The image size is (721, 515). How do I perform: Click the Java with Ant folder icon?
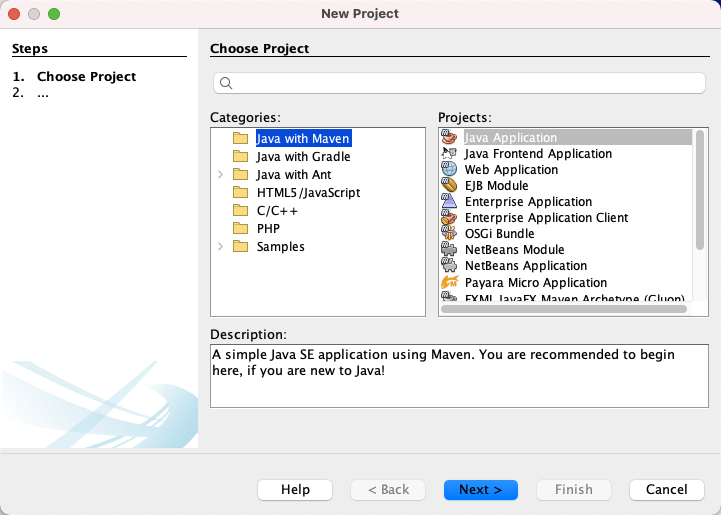pos(240,174)
